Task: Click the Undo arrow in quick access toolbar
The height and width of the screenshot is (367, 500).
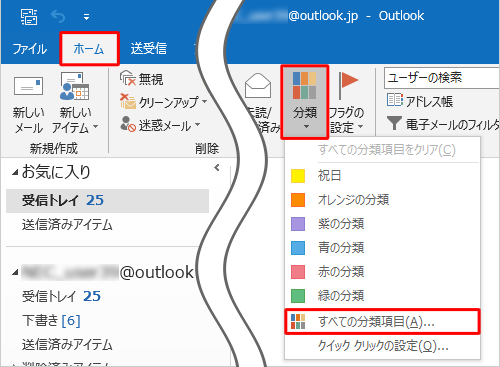Action: coord(58,17)
